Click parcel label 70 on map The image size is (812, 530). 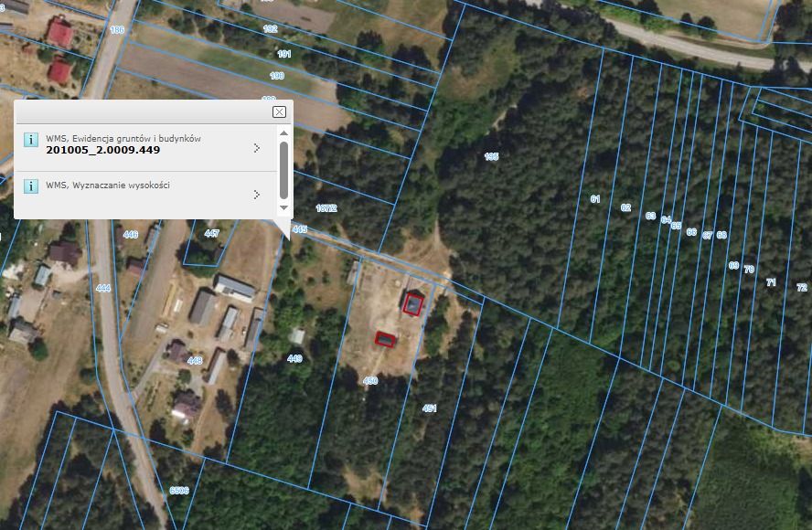(749, 270)
